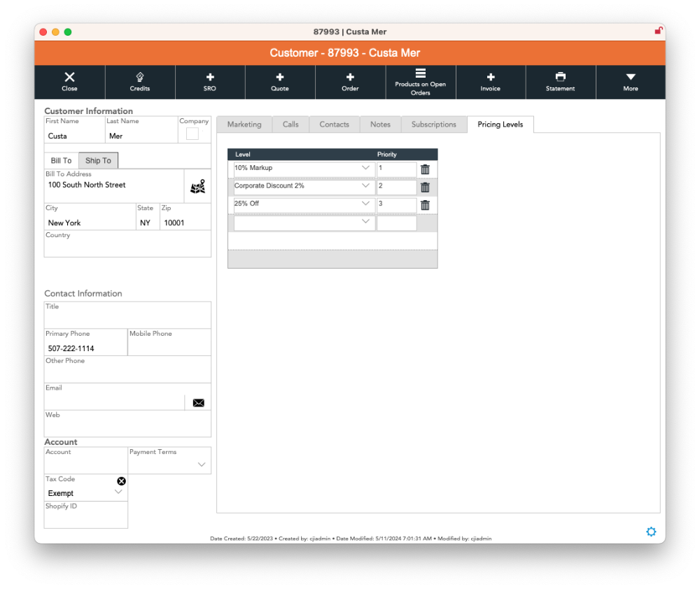Expand the More menu in the toolbar
Image resolution: width=700 pixels, height=589 pixels.
630,82
